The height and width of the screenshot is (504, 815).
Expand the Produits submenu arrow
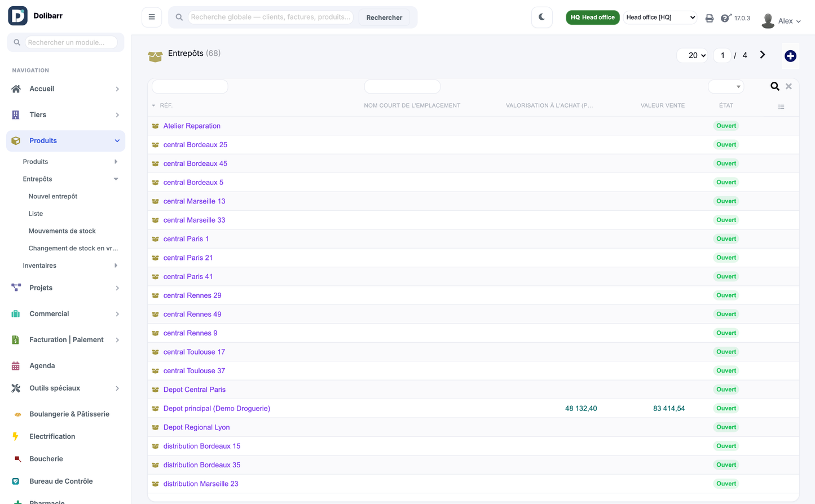pos(116,162)
